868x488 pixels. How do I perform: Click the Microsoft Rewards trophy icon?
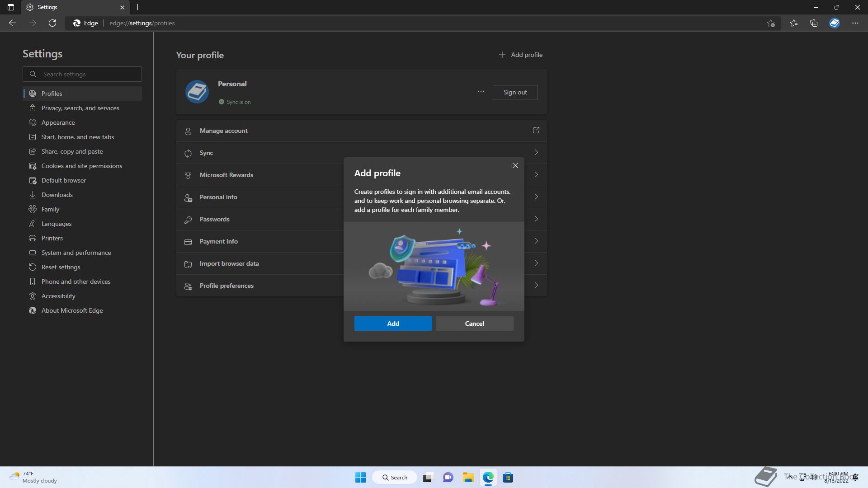point(188,175)
